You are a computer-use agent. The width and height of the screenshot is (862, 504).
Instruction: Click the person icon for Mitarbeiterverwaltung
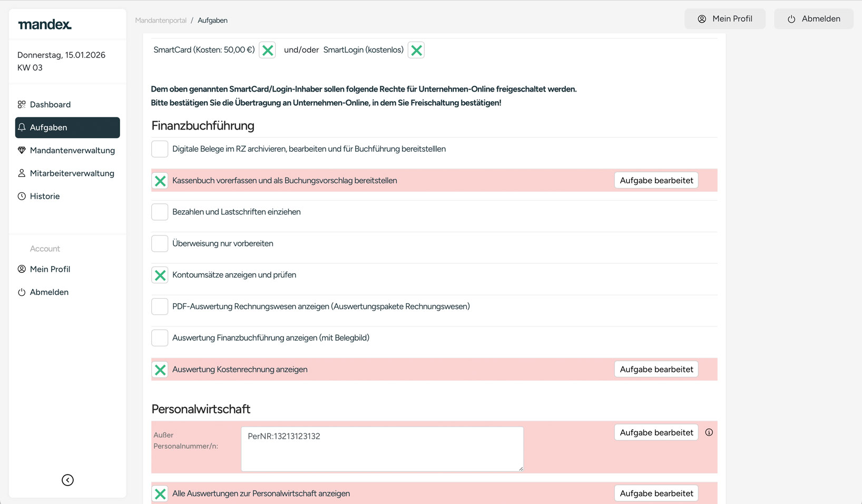[22, 173]
